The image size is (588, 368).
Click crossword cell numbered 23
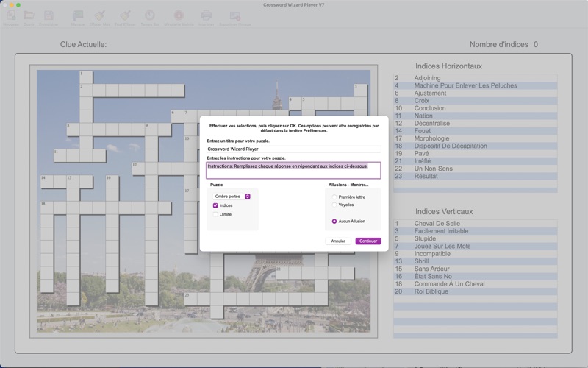pos(190,299)
